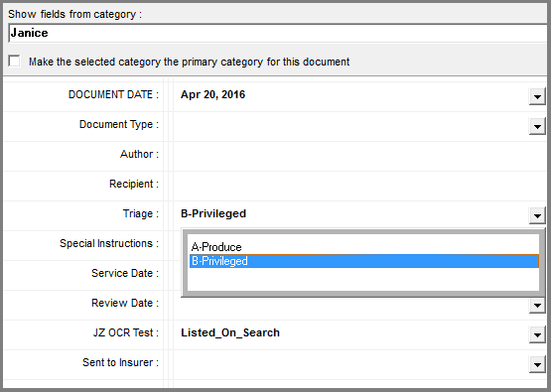Image resolution: width=551 pixels, height=392 pixels.
Task: Open the Triage dropdown arrow
Action: click(x=537, y=215)
